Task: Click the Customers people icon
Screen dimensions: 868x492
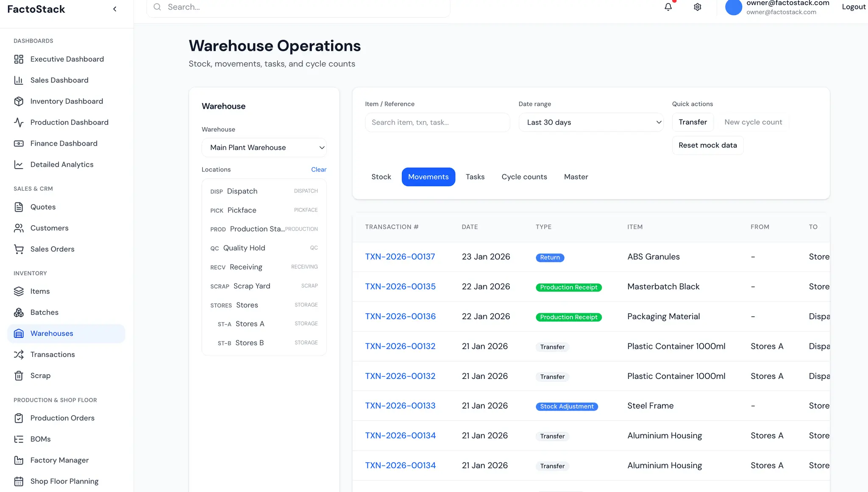Action: coord(19,228)
